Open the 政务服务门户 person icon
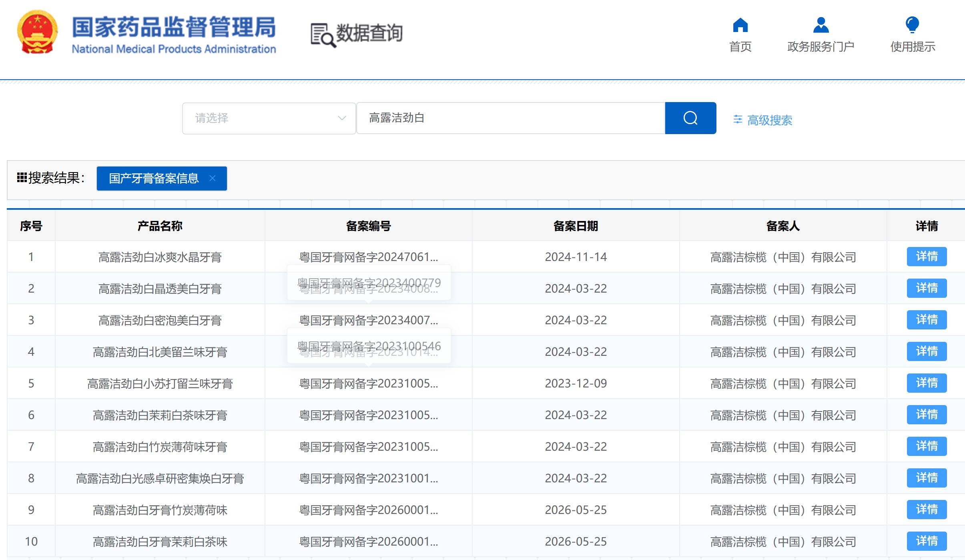965x560 pixels. coord(821,25)
